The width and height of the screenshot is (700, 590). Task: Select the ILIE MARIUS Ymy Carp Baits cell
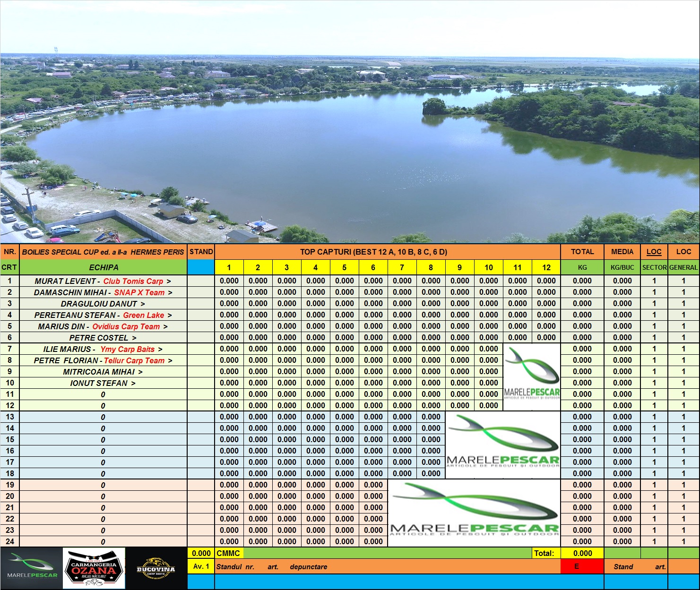[104, 349]
